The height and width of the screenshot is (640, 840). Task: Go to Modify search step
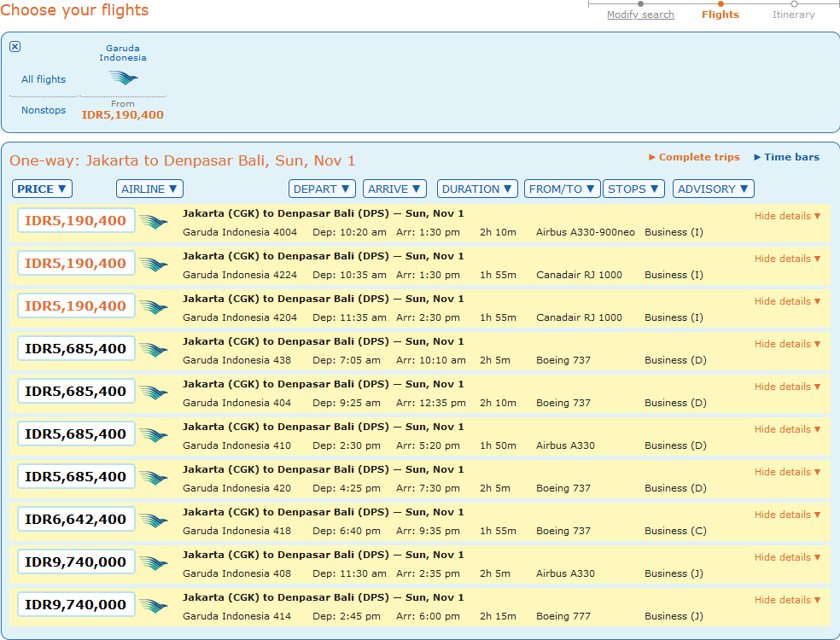pyautogui.click(x=640, y=15)
